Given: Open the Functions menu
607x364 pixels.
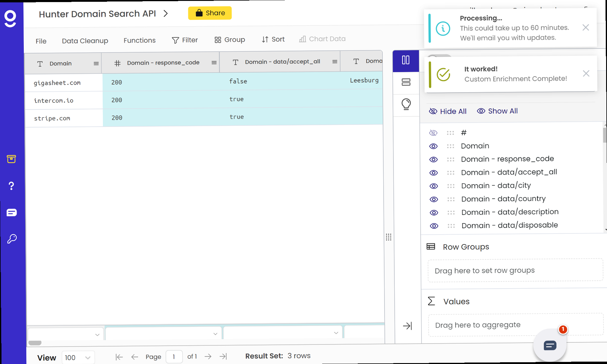Looking at the screenshot, I should click(139, 40).
